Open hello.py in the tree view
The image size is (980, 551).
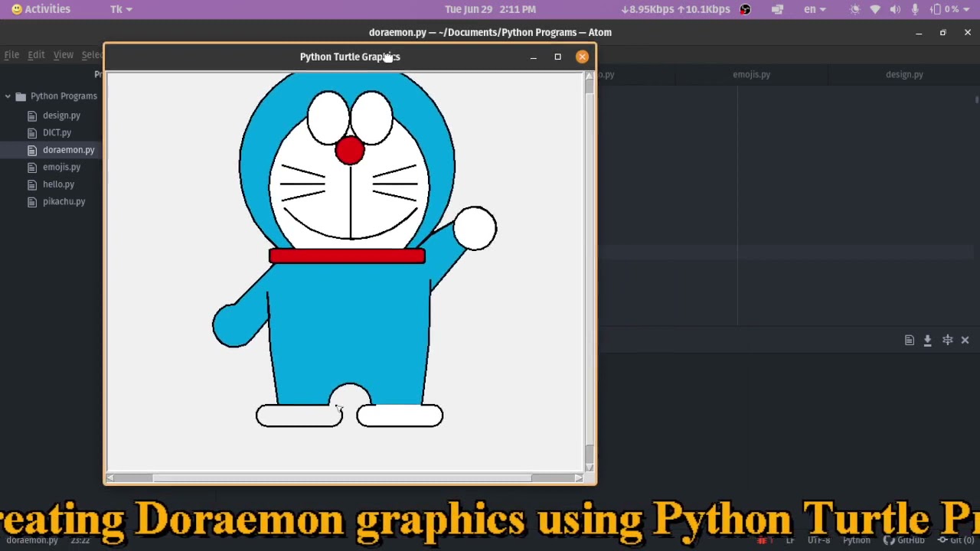tap(58, 184)
